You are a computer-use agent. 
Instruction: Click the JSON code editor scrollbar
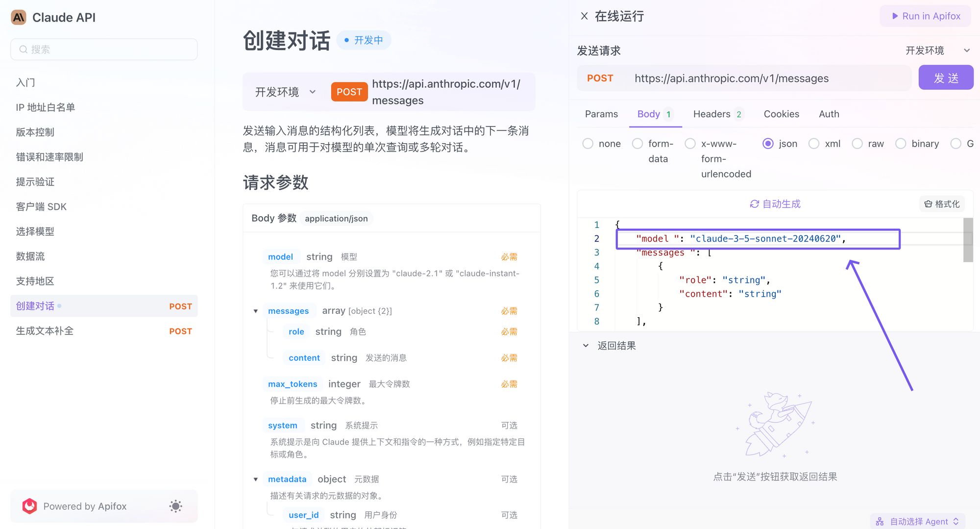tap(968, 240)
